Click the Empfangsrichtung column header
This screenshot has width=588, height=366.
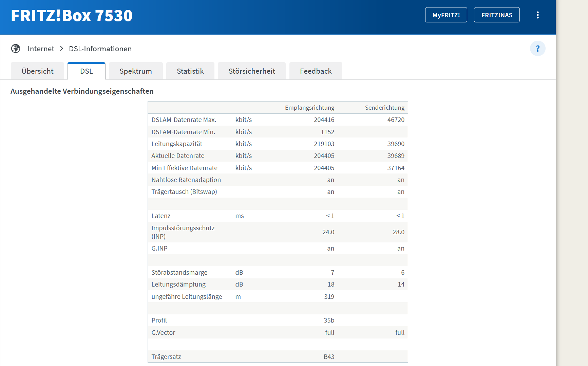click(310, 108)
